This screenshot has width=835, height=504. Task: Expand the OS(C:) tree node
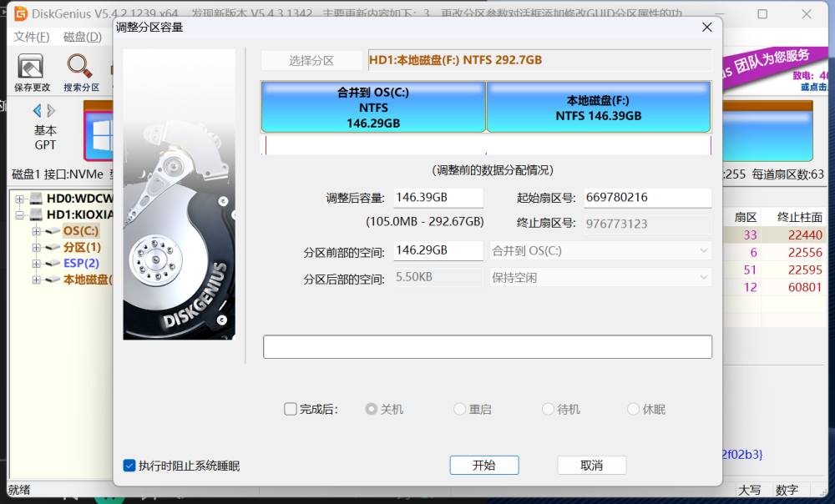tap(36, 231)
